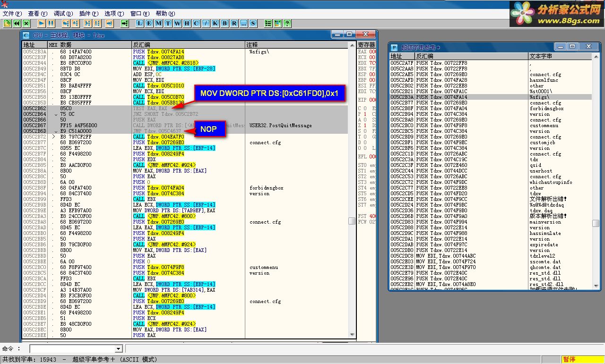Image resolution: width=605 pixels, height=364 pixels.
Task: Expand the command line dropdown arrow
Action: coord(119,349)
